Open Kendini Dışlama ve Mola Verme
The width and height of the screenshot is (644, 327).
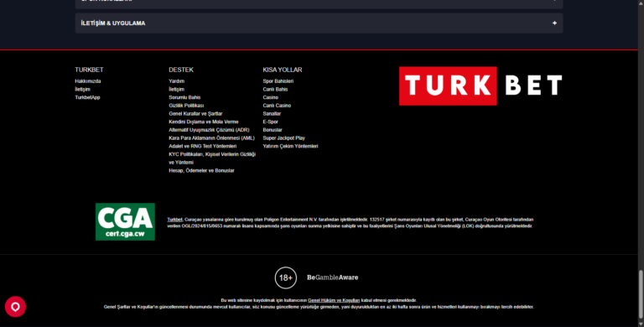[x=204, y=122]
